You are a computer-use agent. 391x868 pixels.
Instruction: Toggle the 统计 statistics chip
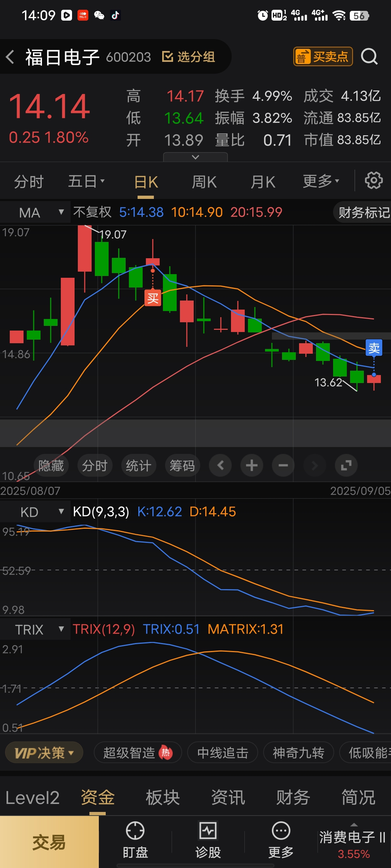139,465
